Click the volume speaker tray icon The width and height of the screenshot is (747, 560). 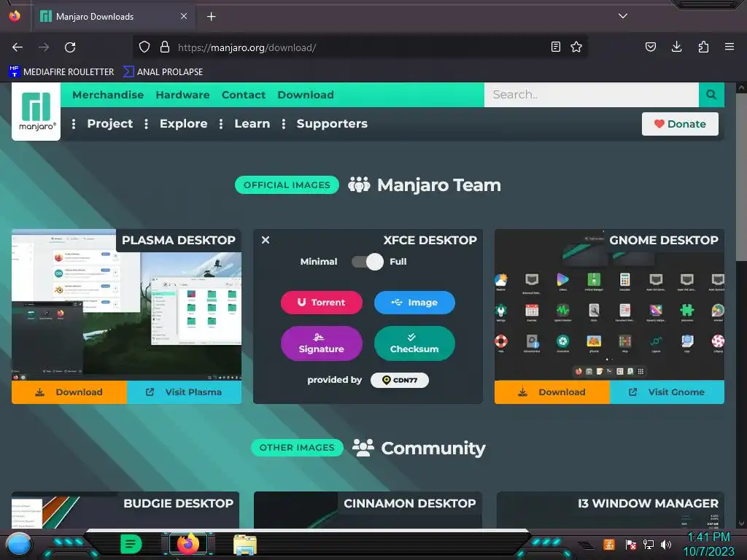(666, 544)
